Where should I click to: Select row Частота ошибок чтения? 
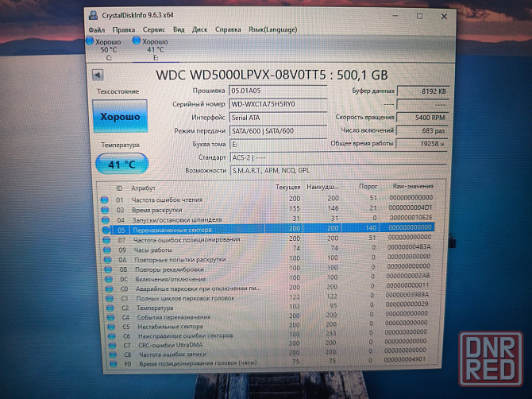(267, 199)
